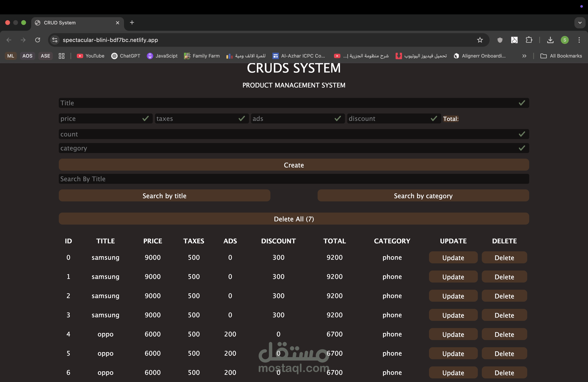Click the discount input field
Viewport: 588px width, 382px height.
point(394,118)
